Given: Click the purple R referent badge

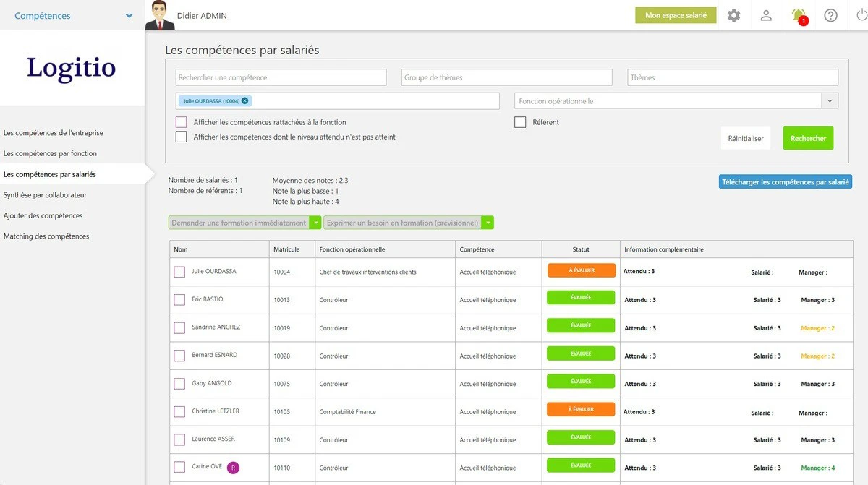Looking at the screenshot, I should [x=233, y=468].
